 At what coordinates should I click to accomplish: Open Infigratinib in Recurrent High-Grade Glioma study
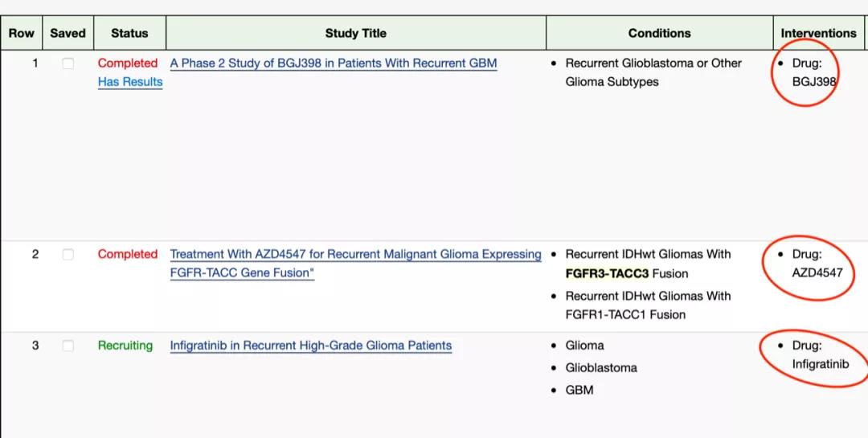[310, 346]
